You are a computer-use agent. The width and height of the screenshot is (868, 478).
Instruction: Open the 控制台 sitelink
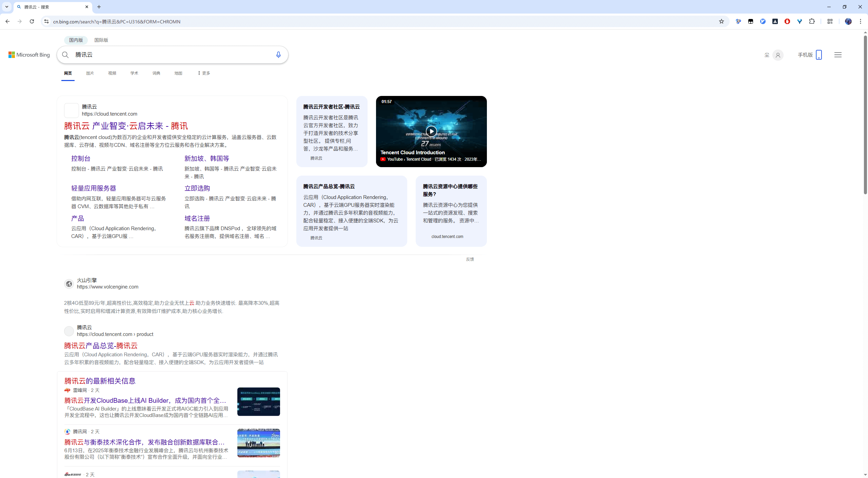[x=81, y=158]
